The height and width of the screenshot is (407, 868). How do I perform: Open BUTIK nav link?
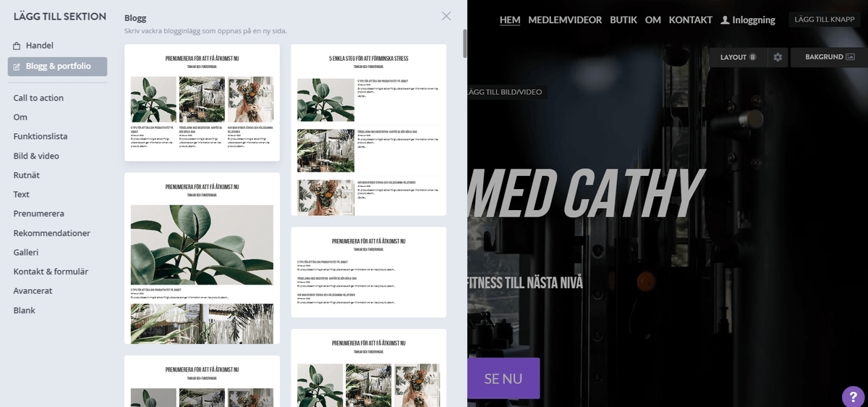point(624,20)
